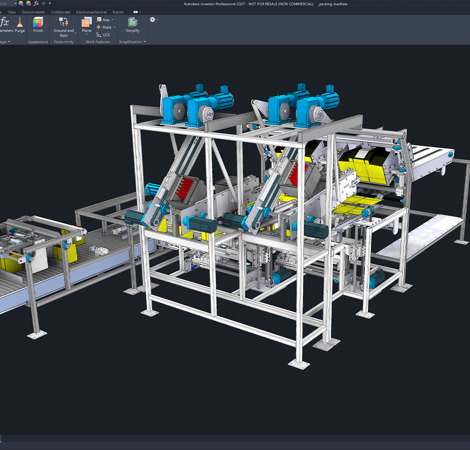The height and width of the screenshot is (450, 470).
Task: Open the Point dropdown arrow
Action: coord(114,27)
